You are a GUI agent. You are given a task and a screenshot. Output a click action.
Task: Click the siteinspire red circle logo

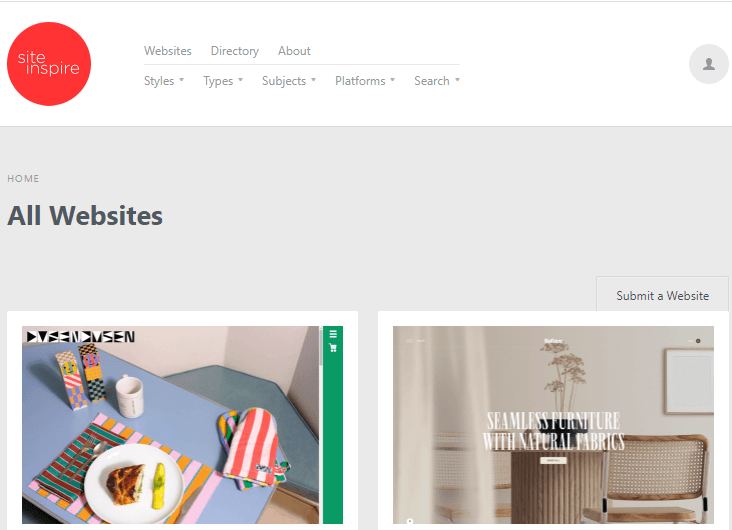pos(49,64)
